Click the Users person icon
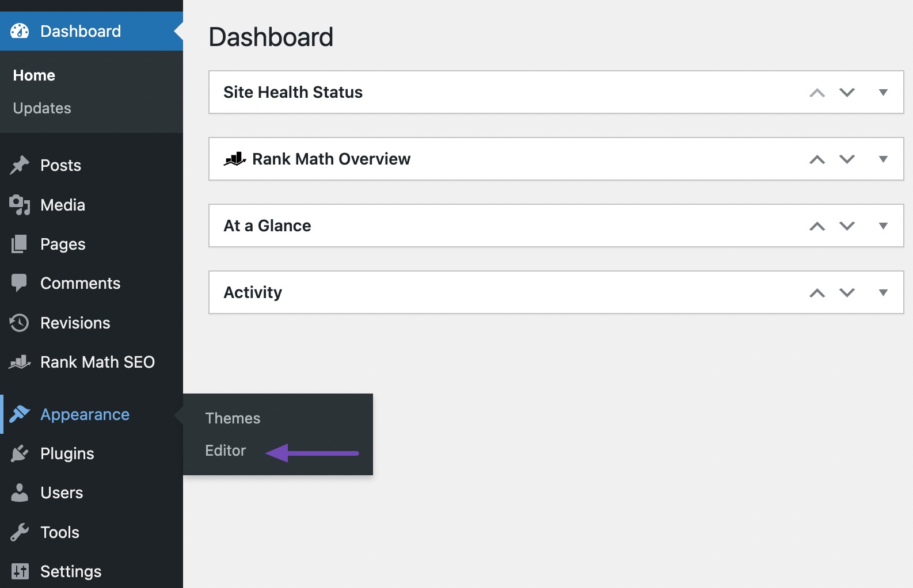Screen dimensions: 913x588 pos(20,492)
